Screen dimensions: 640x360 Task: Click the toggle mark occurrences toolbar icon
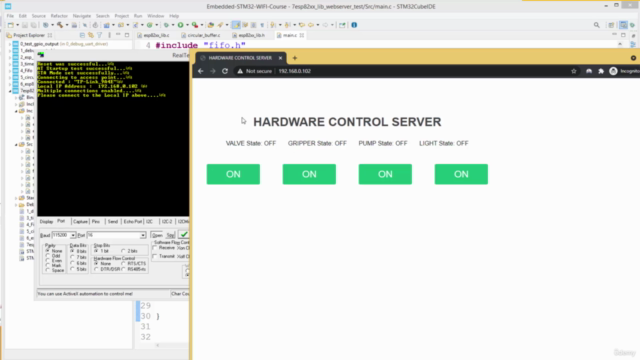pos(236,25)
